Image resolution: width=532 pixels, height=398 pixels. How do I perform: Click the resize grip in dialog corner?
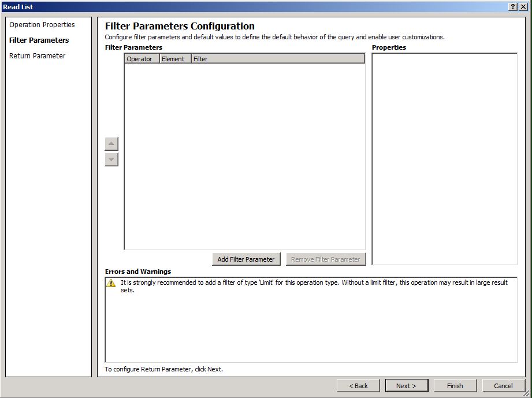(527, 393)
